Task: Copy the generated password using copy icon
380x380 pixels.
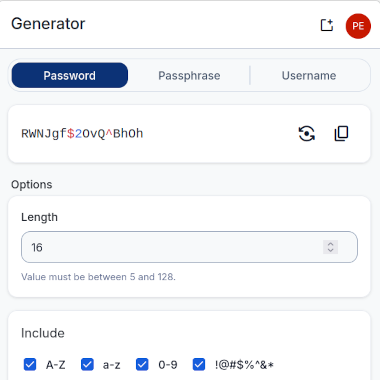Action: click(x=341, y=134)
